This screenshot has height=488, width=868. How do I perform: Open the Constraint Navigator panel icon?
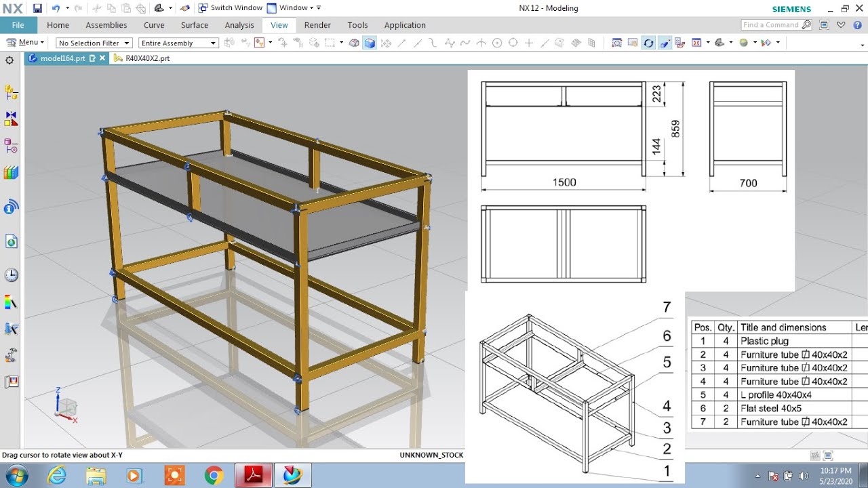[x=11, y=119]
